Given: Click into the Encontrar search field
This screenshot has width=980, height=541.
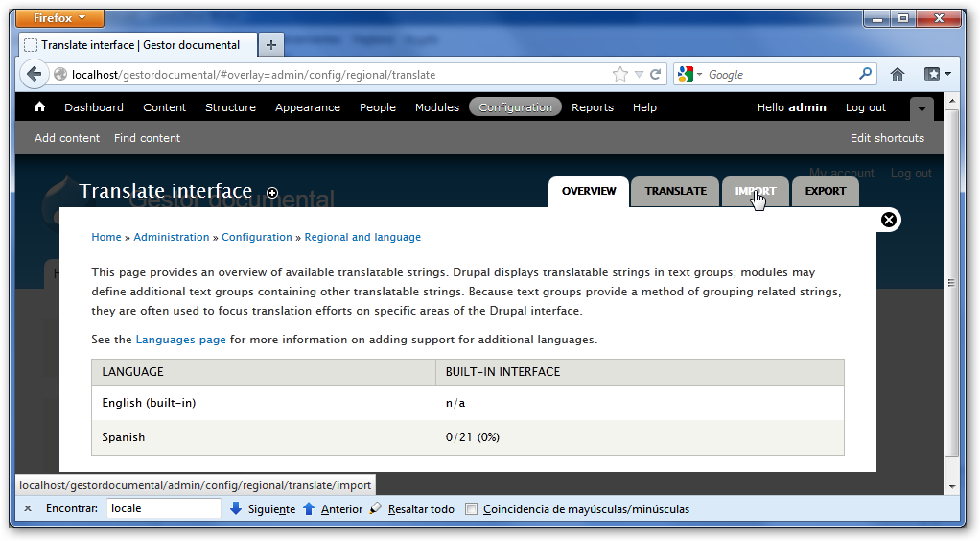Looking at the screenshot, I should click(x=163, y=508).
